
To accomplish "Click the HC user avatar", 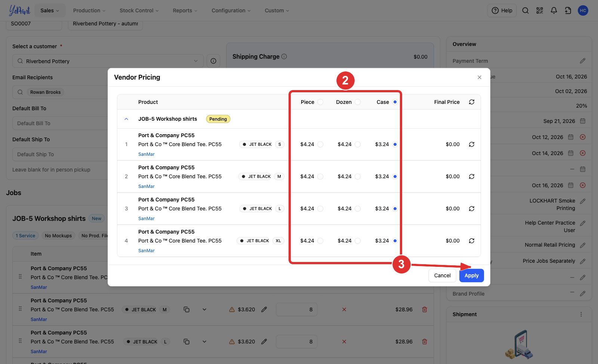I will tap(583, 10).
